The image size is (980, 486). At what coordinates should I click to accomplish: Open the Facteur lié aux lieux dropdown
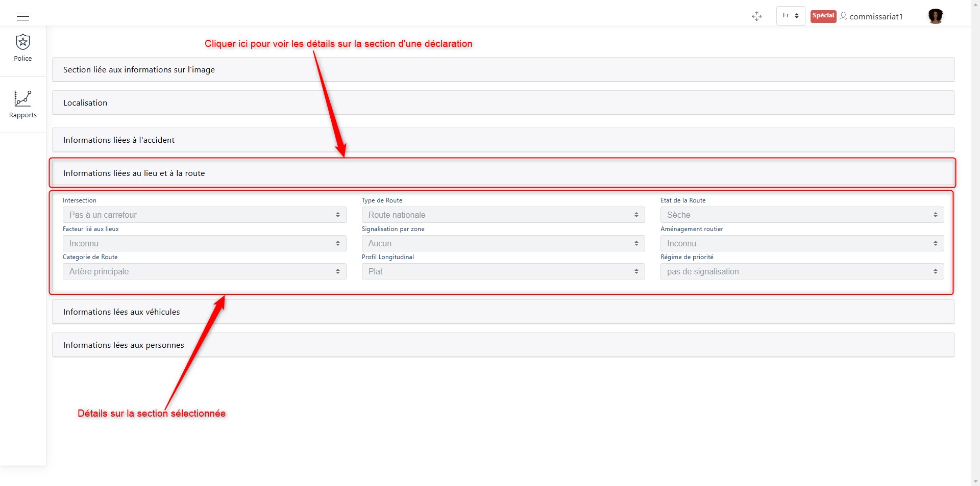coord(205,243)
